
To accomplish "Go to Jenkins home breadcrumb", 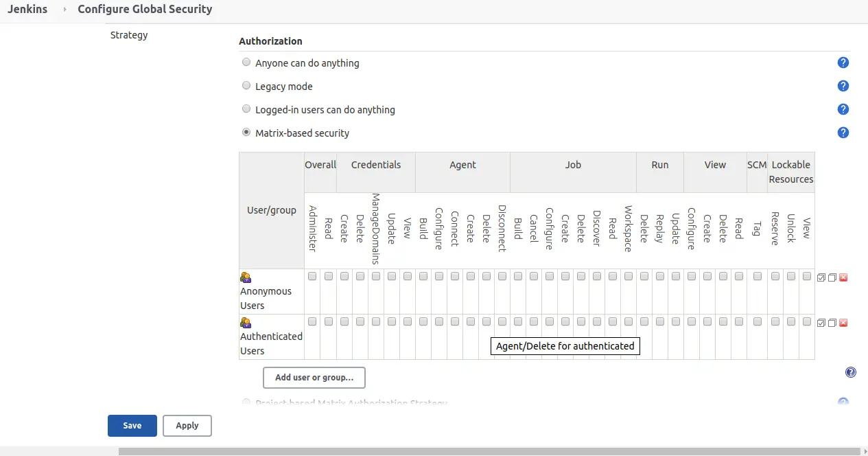I will tap(27, 10).
